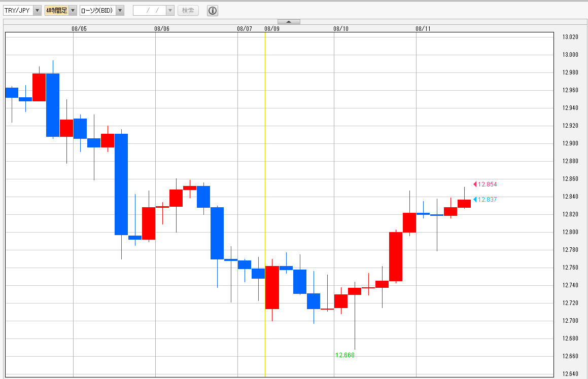Open the 4時間足 timeframe dropdown
This screenshot has width=588, height=379.
coord(61,11)
